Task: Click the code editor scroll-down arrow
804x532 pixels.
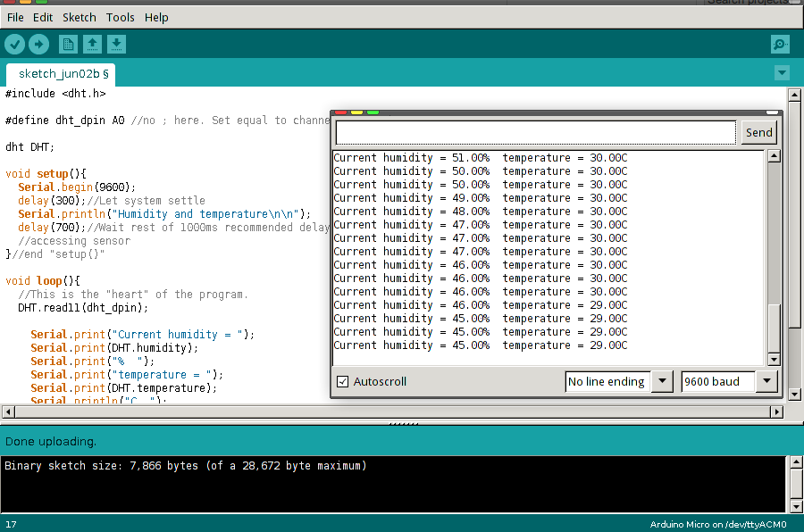Action: tap(794, 395)
